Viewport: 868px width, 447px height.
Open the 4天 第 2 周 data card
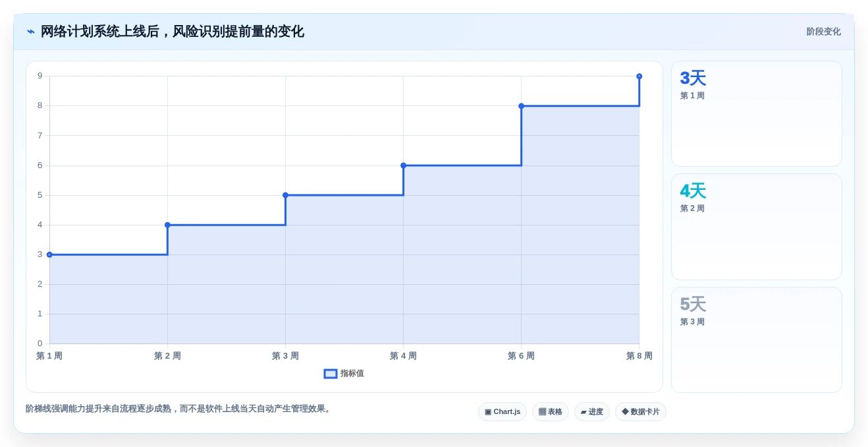(x=757, y=227)
